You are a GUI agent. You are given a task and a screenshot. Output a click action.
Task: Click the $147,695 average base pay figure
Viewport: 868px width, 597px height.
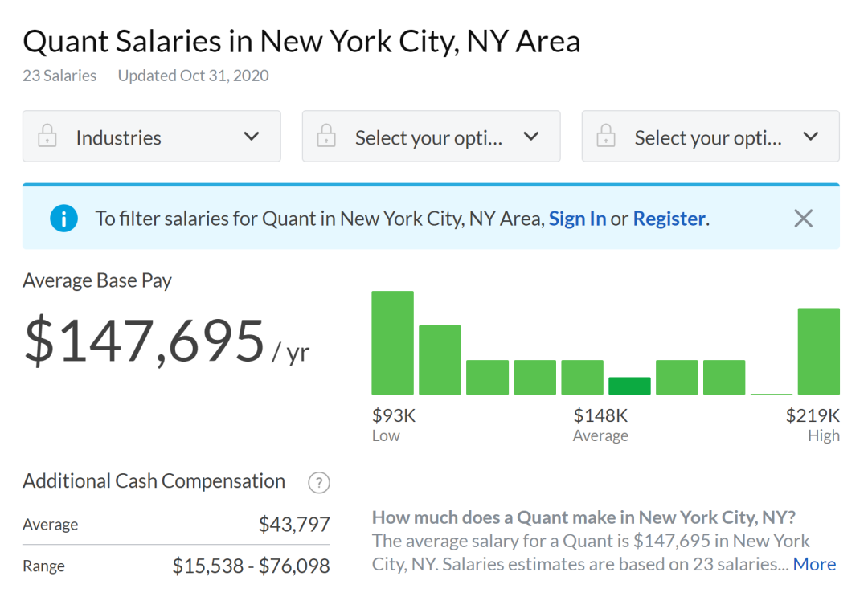(x=145, y=341)
